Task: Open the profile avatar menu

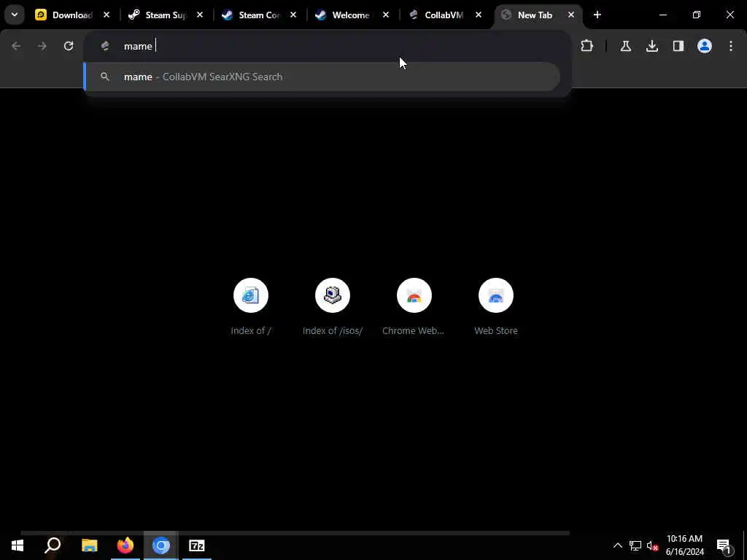Action: (x=705, y=46)
